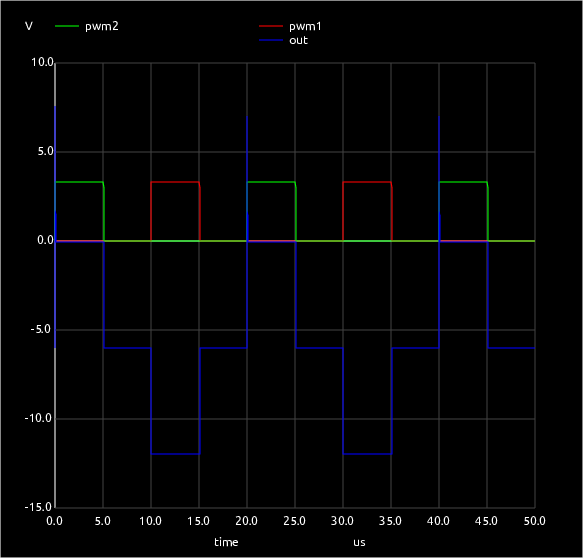Click the time axis label
The width and height of the screenshot is (583, 558).
226,542
